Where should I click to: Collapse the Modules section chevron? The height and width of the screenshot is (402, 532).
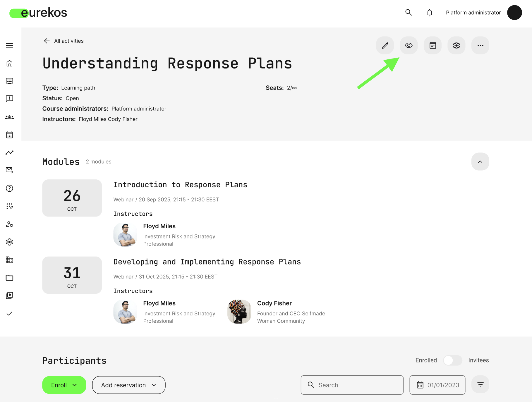click(480, 162)
